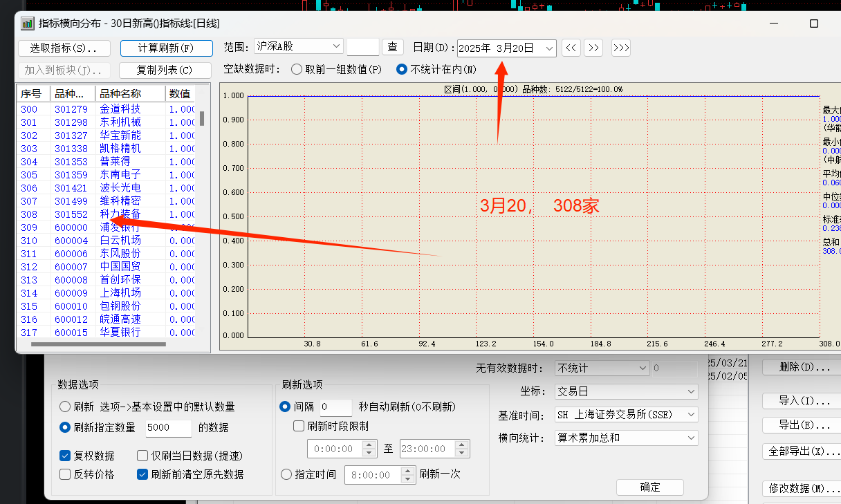Maximize the indicator distribution window
841x504 pixels.
point(814,23)
